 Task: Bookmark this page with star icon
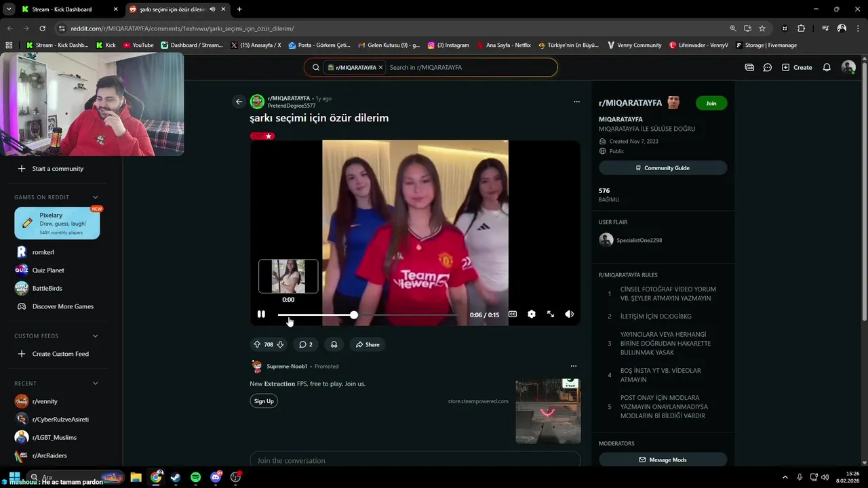tap(762, 28)
